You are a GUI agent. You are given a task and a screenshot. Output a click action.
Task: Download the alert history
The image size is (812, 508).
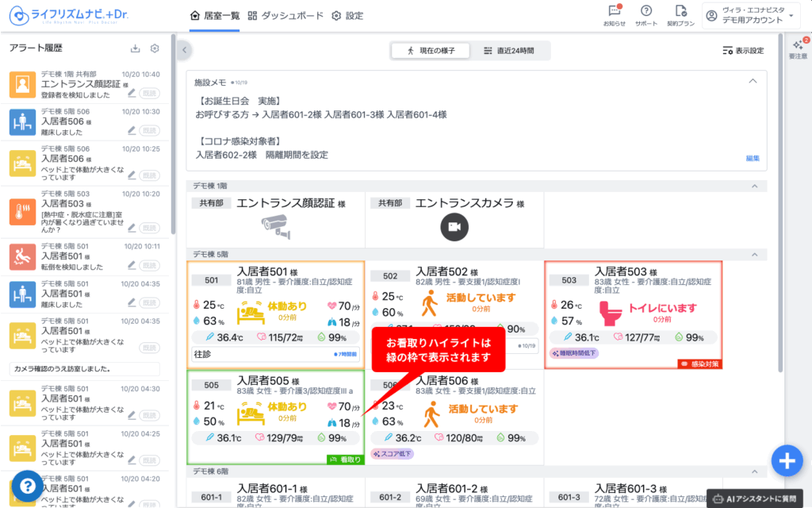pos(135,49)
